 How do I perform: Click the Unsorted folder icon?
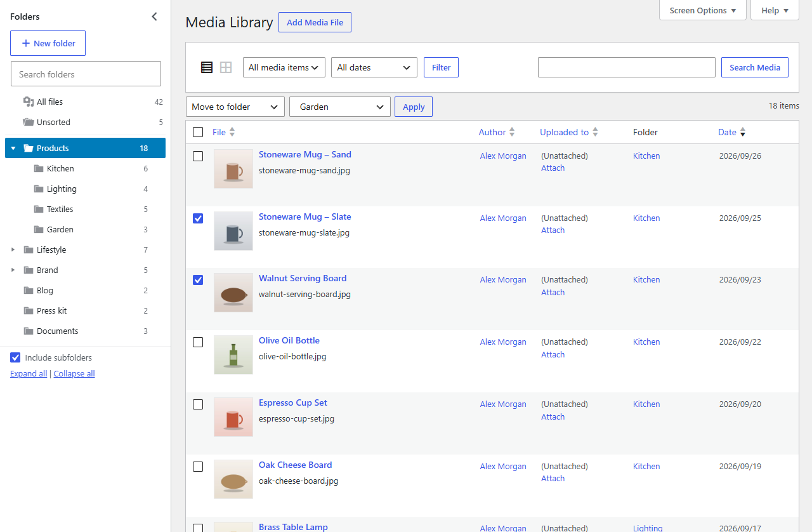coord(28,122)
